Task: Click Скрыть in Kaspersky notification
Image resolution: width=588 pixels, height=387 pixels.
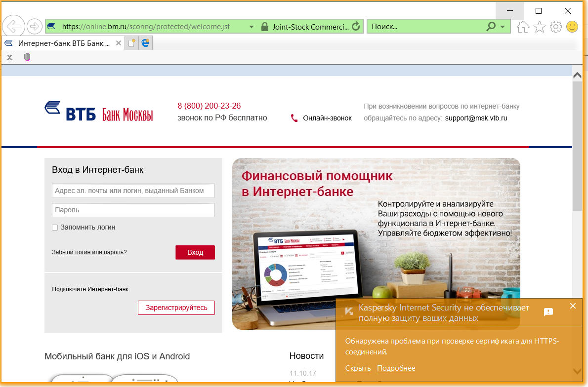Action: coord(358,368)
